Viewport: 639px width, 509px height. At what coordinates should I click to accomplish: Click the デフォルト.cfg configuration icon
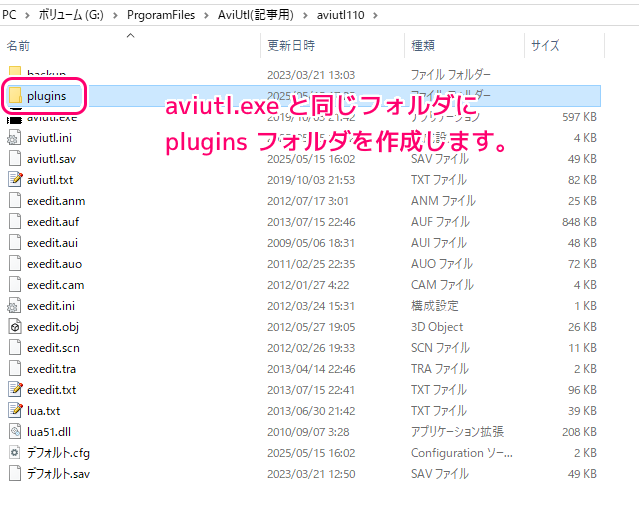[x=15, y=453]
